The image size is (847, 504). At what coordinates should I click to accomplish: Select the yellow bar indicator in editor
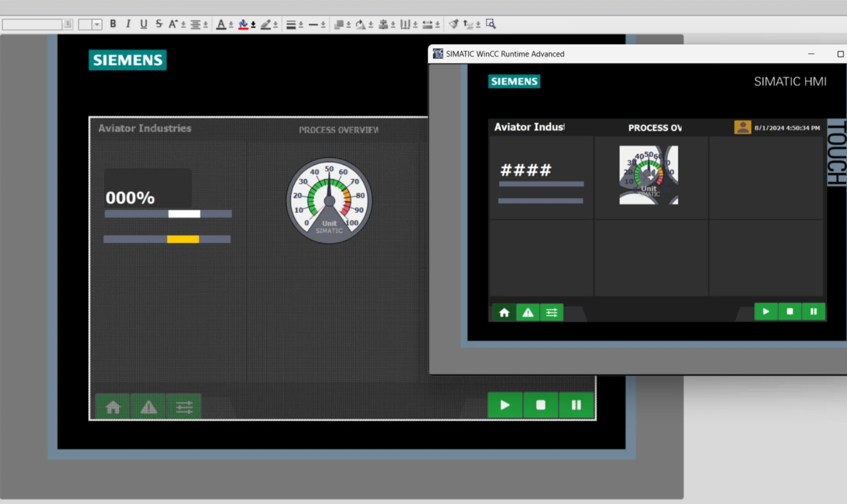(183, 239)
